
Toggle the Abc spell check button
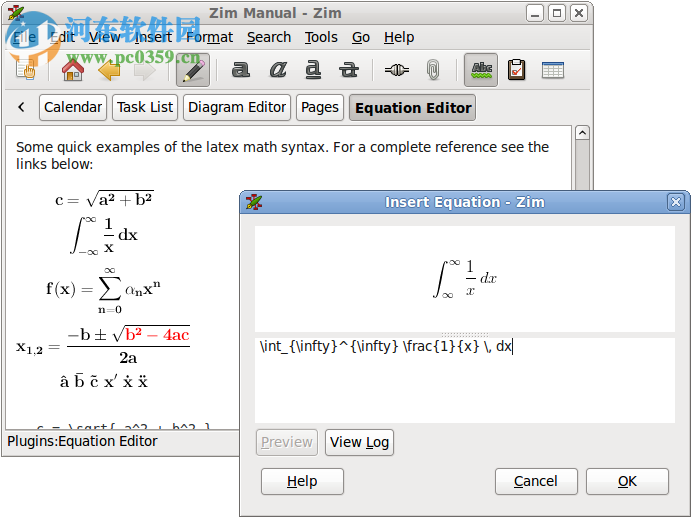481,70
